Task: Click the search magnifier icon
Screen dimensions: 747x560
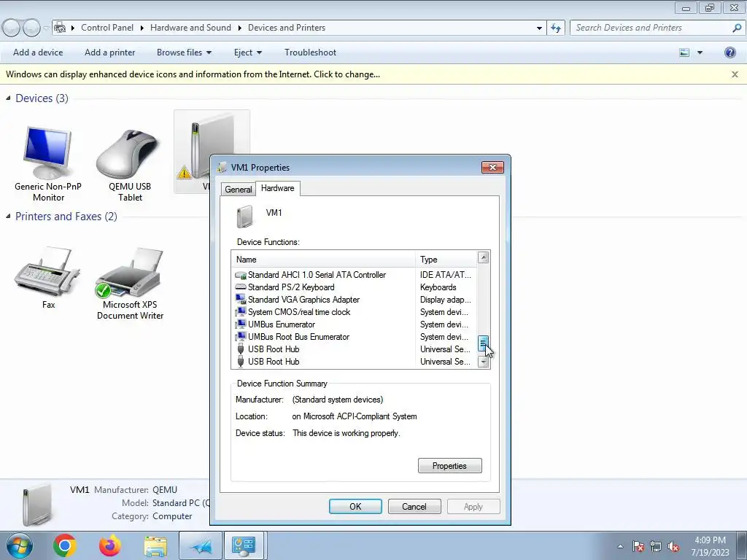Action: [x=737, y=28]
